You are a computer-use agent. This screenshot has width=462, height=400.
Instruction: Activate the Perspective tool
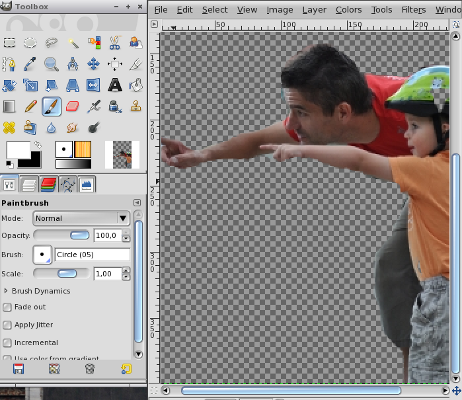[73, 85]
